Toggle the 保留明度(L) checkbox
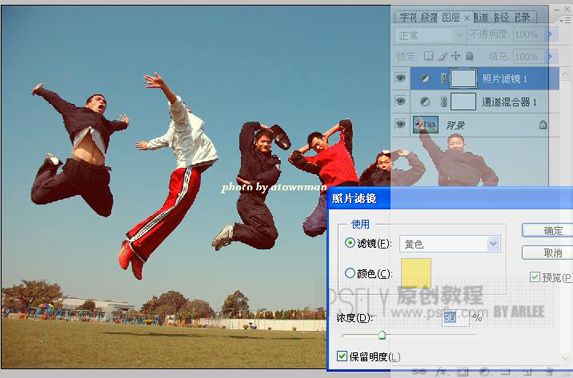Screen dimensions: 573x378 click(x=342, y=356)
